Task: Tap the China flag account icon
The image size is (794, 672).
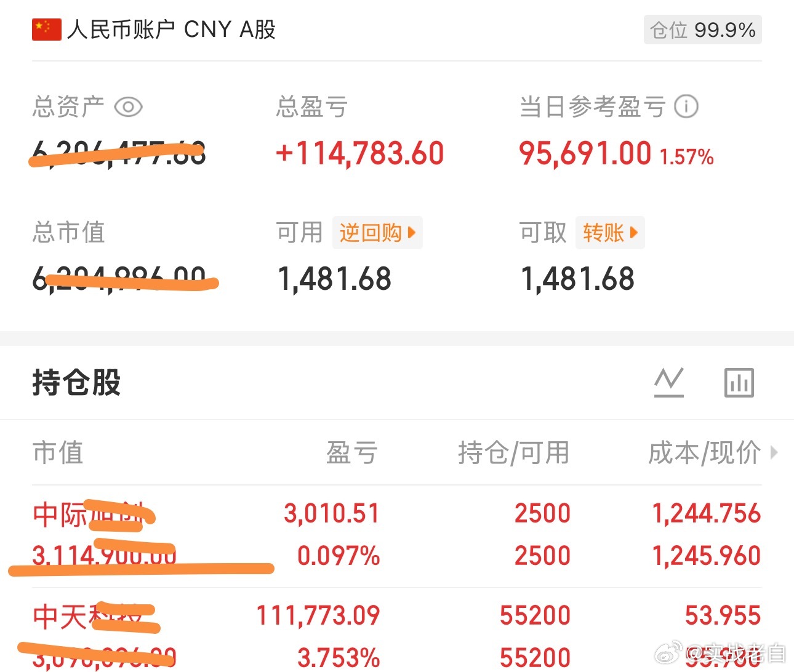Action: pyautogui.click(x=47, y=29)
